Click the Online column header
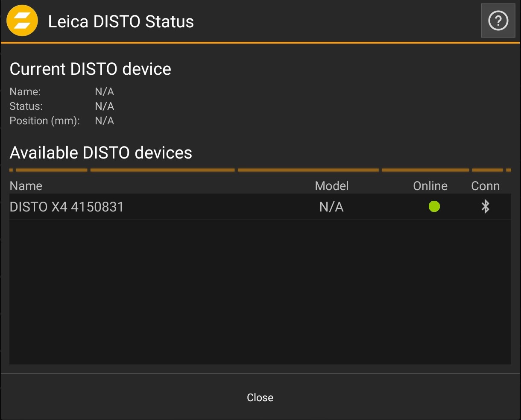The width and height of the screenshot is (521, 420). click(x=430, y=186)
